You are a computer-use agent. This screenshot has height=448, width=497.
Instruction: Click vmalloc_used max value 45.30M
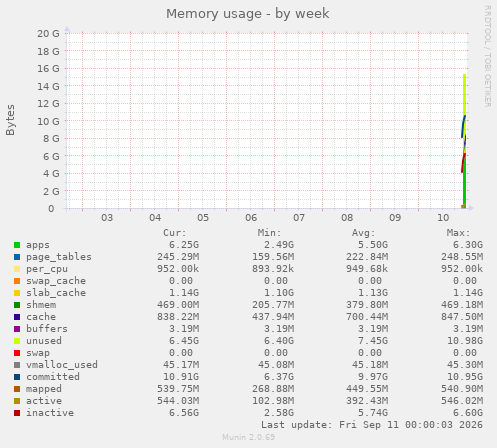coord(465,365)
